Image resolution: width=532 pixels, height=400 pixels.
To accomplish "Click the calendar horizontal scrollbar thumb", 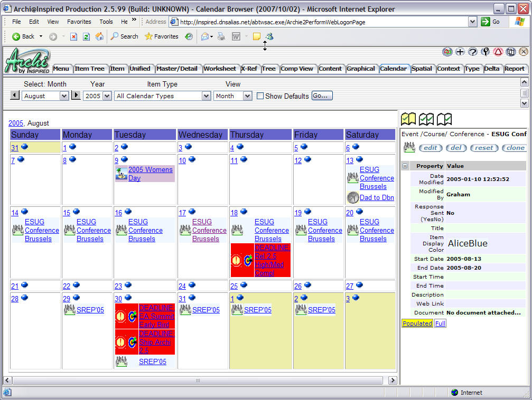I will pos(198,380).
